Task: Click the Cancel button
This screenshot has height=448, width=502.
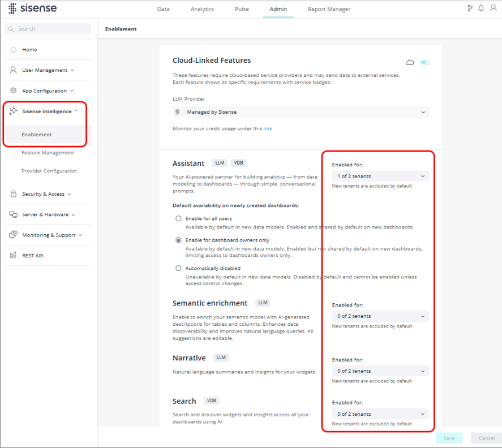Action: point(487,438)
